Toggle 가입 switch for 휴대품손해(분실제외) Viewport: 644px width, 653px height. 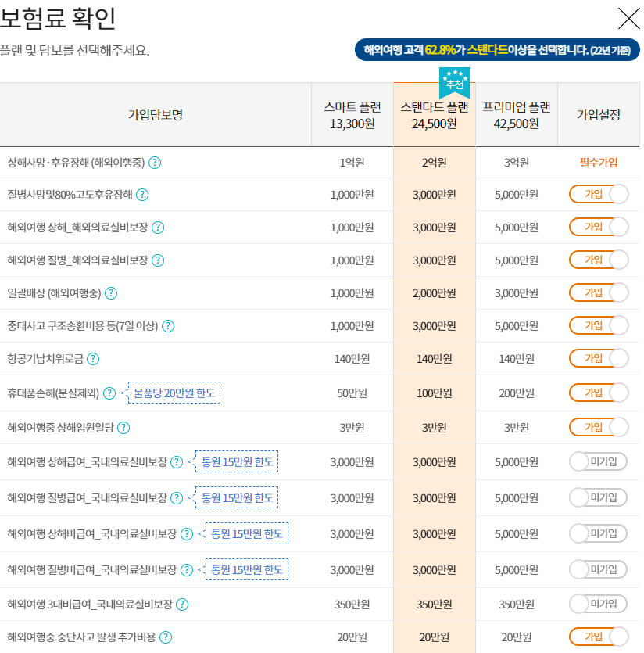click(599, 393)
